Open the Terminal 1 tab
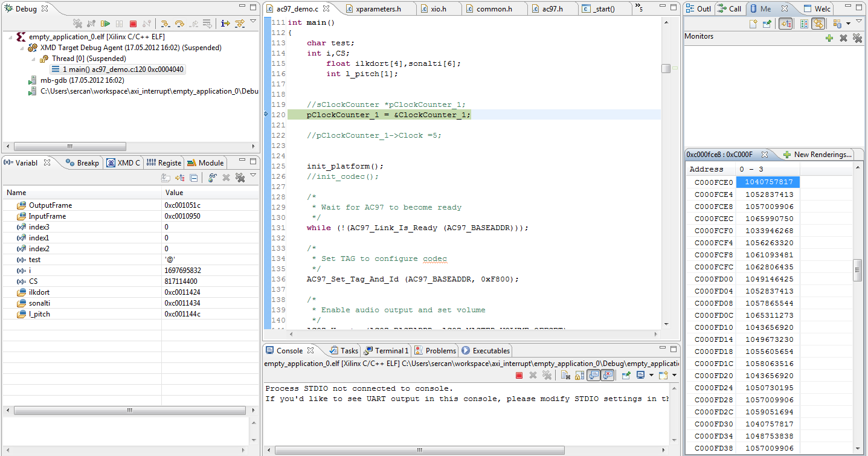868x456 pixels. pos(386,350)
